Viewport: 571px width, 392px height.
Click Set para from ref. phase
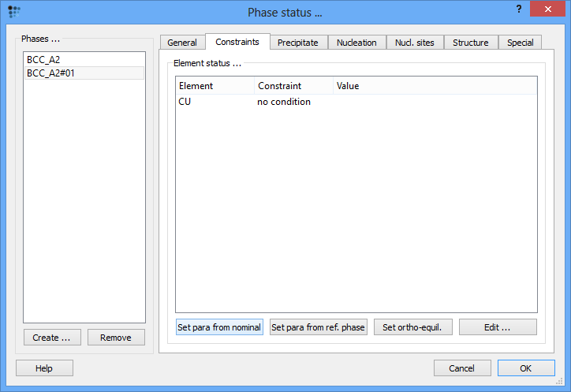click(318, 327)
